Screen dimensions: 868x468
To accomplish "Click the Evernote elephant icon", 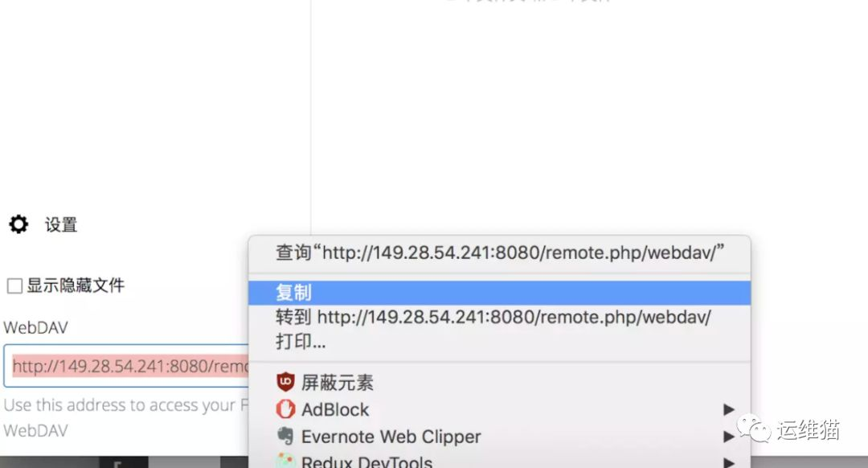I will [x=285, y=437].
